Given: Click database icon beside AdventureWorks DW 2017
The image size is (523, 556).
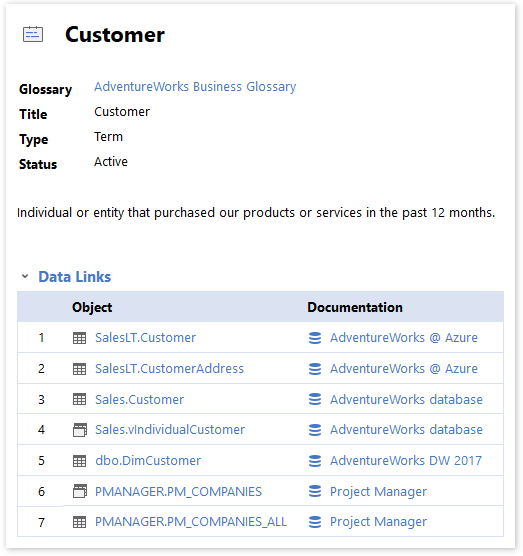Looking at the screenshot, I should coord(315,461).
